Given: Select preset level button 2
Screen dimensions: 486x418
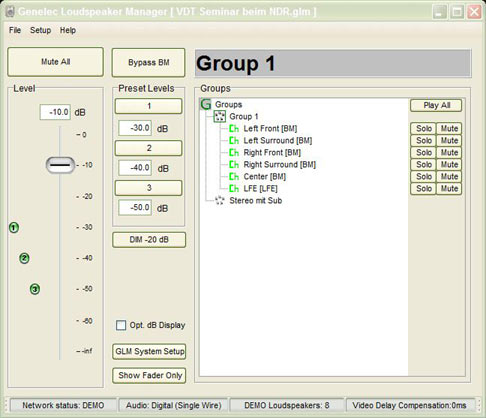Looking at the screenshot, I should coord(149,148).
